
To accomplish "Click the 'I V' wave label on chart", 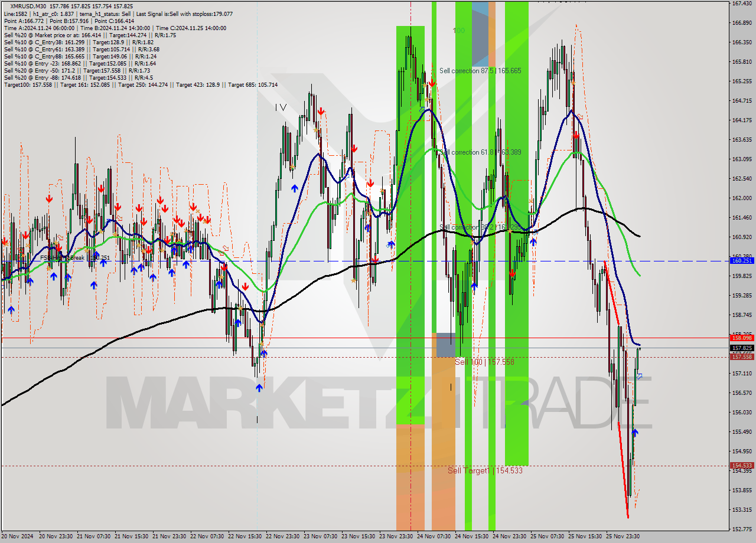I will click(x=281, y=107).
